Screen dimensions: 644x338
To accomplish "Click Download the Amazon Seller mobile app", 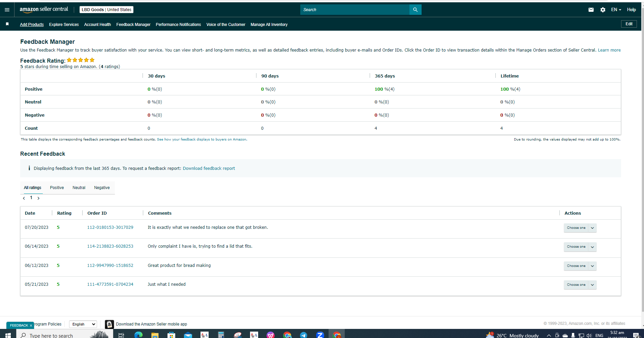I will 151,324.
